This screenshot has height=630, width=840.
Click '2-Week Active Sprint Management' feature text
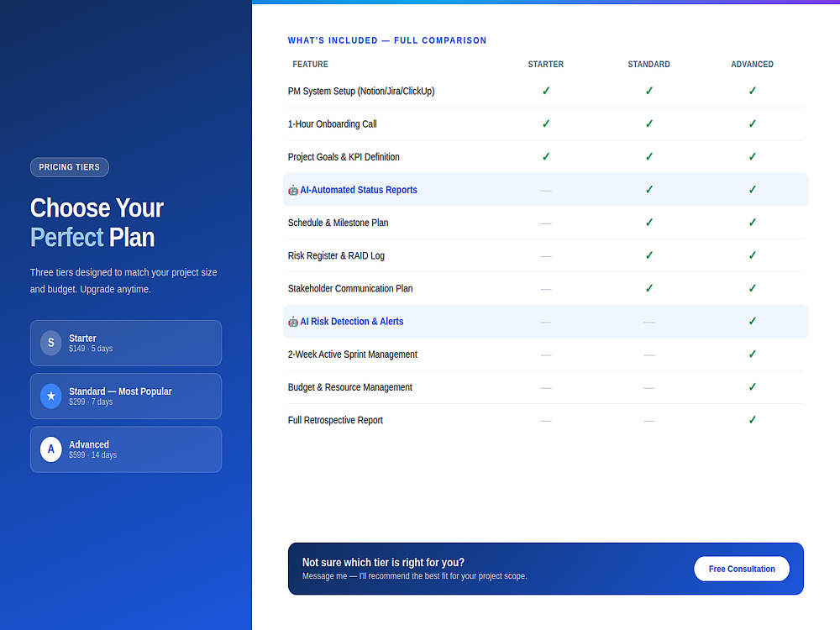pyautogui.click(x=353, y=354)
